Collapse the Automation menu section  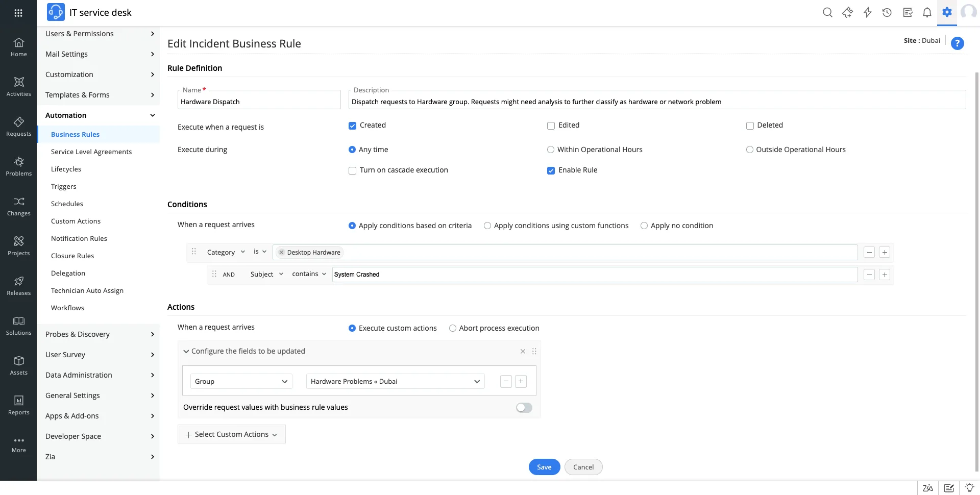pos(152,115)
